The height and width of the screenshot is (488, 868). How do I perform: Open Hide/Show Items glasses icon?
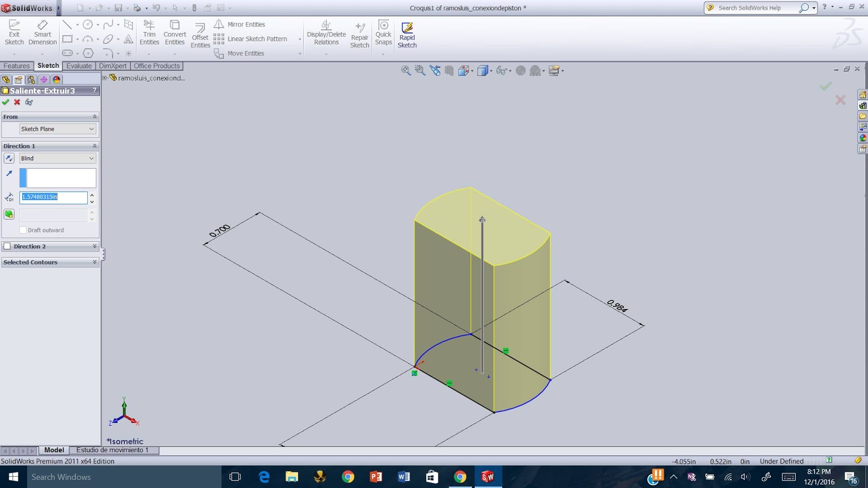pos(502,70)
